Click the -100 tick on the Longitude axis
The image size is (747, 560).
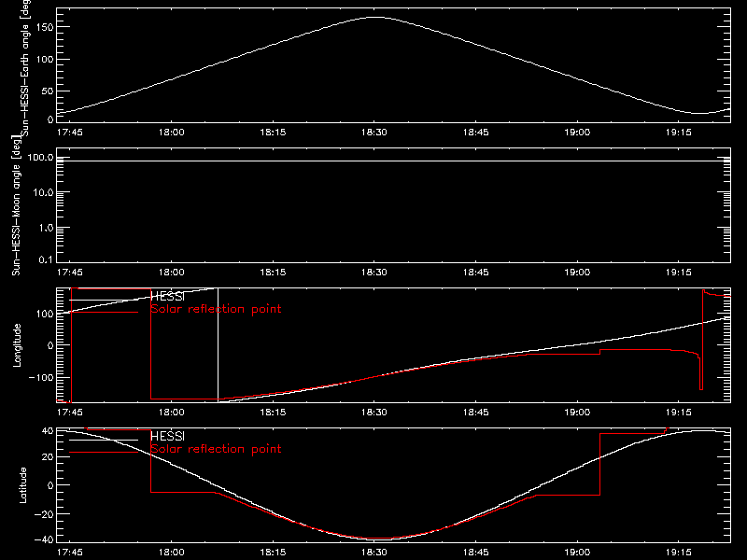pyautogui.click(x=41, y=377)
